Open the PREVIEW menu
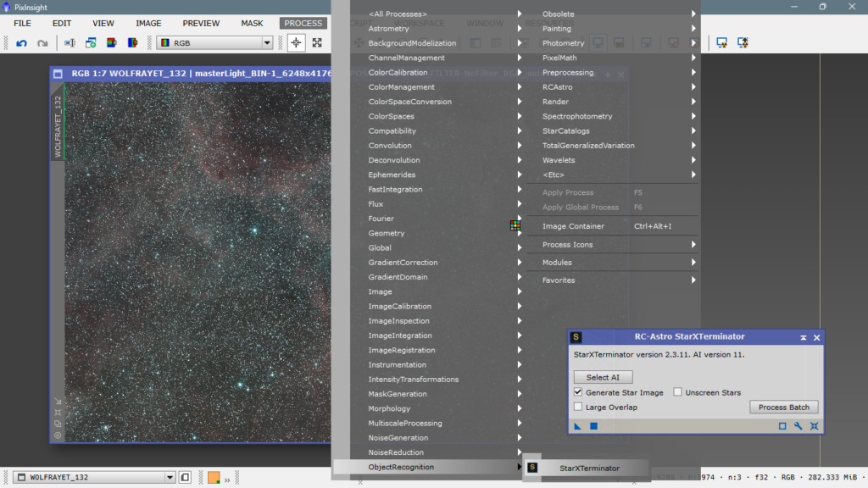This screenshot has height=488, width=868. coord(201,23)
